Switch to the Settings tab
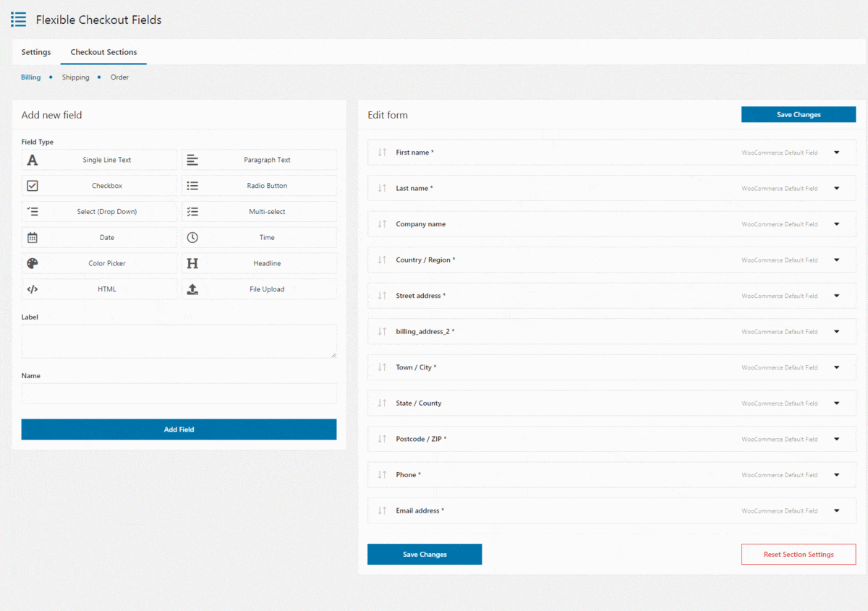868x611 pixels. click(36, 52)
